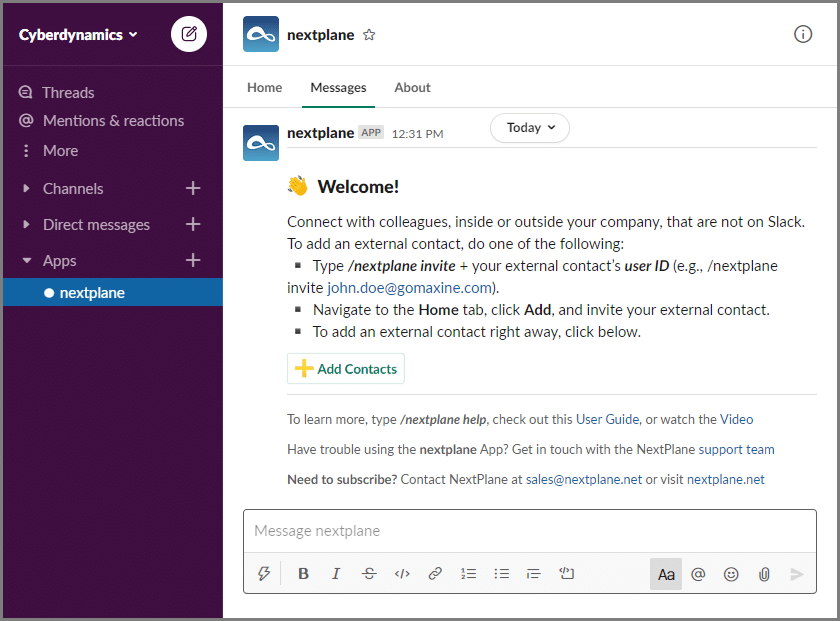
Task: Add a channel with the plus icon
Action: pyautogui.click(x=193, y=188)
